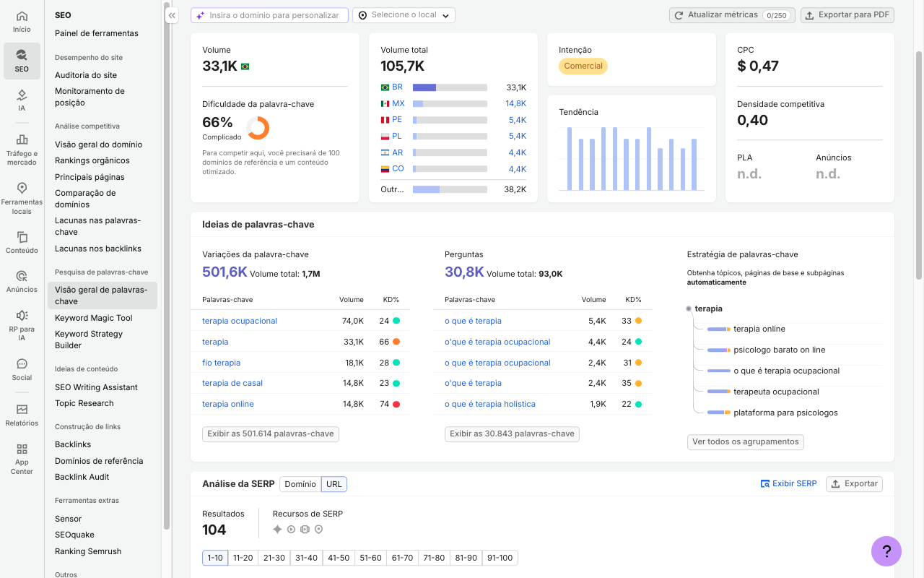Open the App Center icon

22,459
